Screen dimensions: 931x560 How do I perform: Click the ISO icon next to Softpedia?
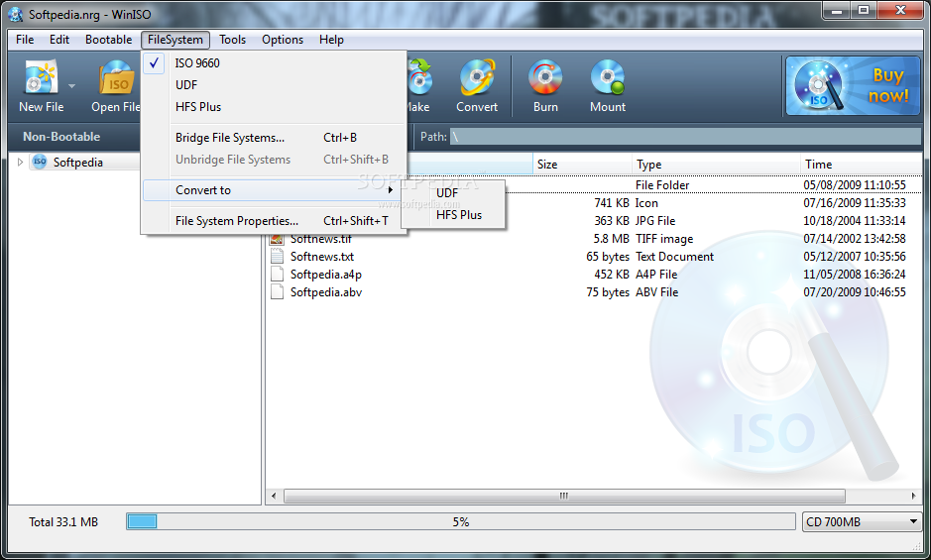(x=40, y=162)
